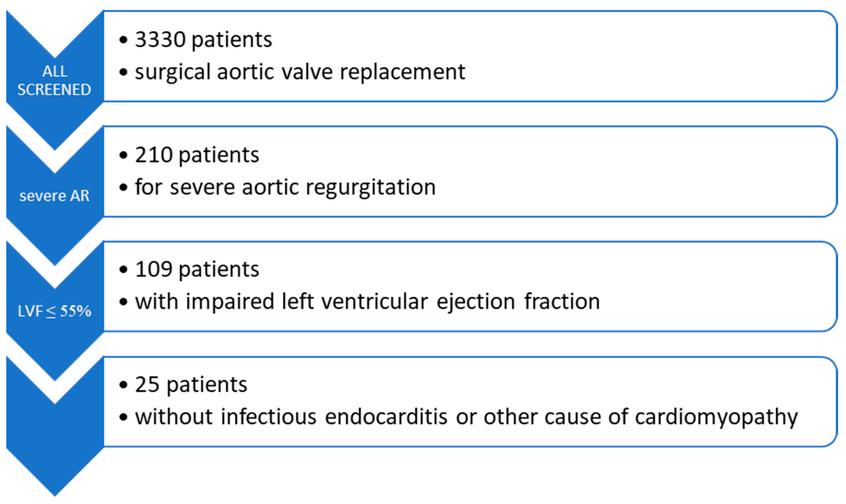846x504 pixels.
Task: Click the "210 patients" text
Action: tap(197, 155)
